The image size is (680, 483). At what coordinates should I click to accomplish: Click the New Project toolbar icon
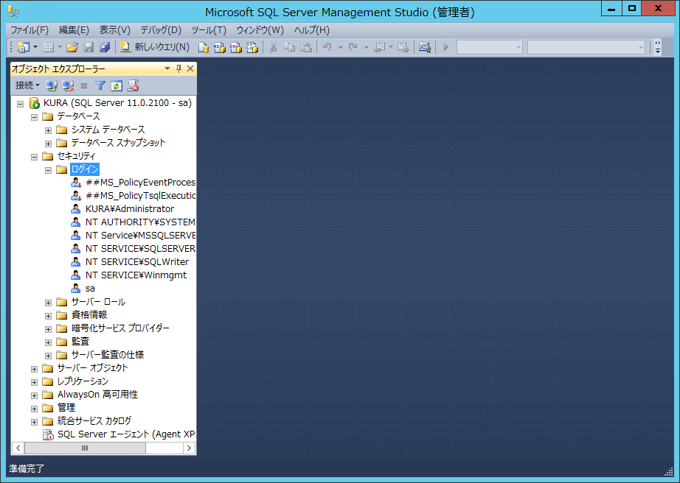point(23,47)
